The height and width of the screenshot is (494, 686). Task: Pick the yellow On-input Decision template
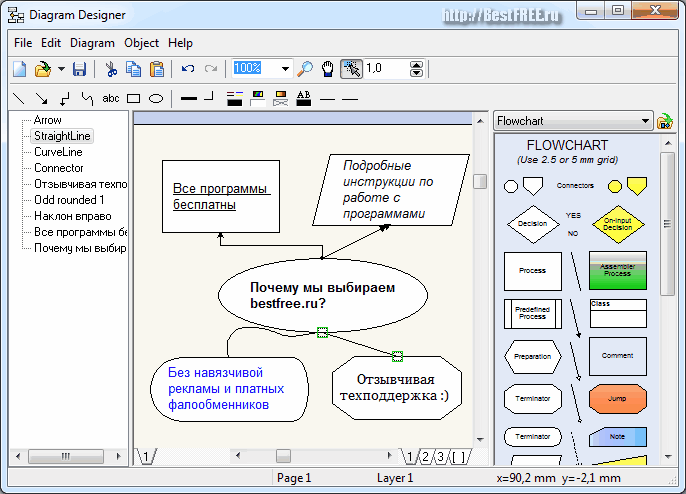coord(618,224)
